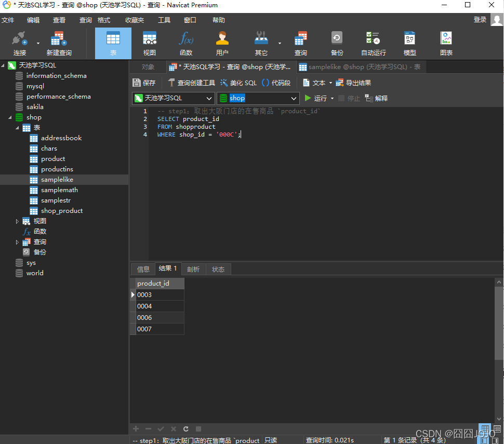
Task: Select the 表 table toolbar button
Action: point(113,44)
